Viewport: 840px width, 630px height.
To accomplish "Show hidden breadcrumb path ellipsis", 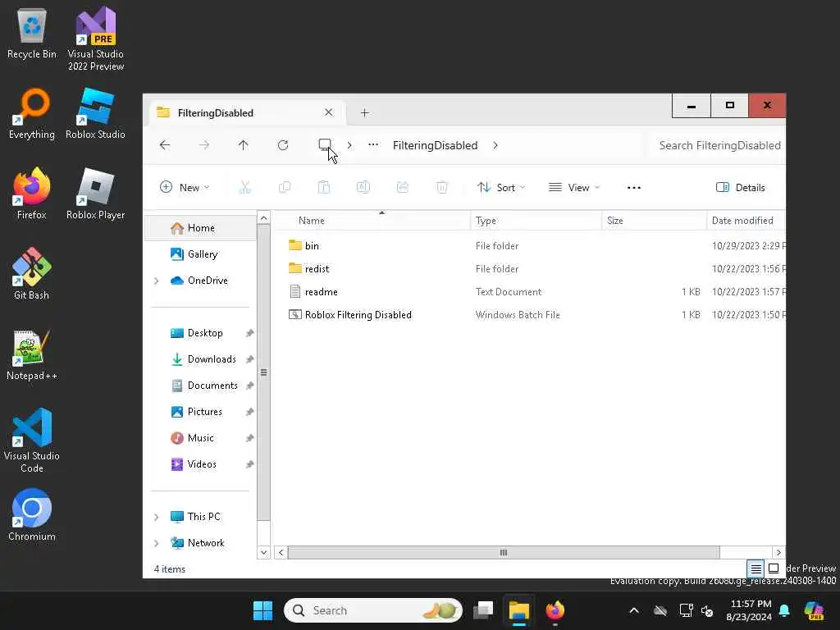I will point(373,144).
